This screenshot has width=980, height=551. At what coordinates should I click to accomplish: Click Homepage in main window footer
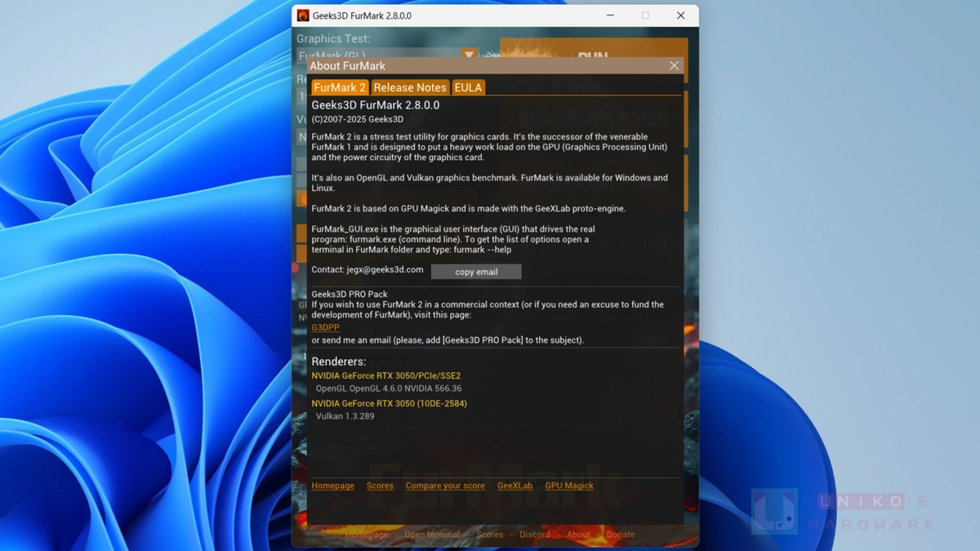click(x=367, y=535)
